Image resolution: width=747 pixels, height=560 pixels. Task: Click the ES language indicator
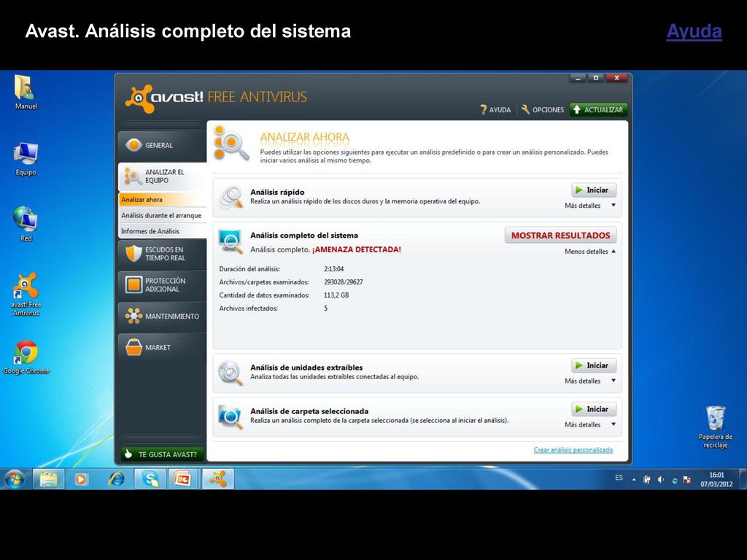[619, 478]
